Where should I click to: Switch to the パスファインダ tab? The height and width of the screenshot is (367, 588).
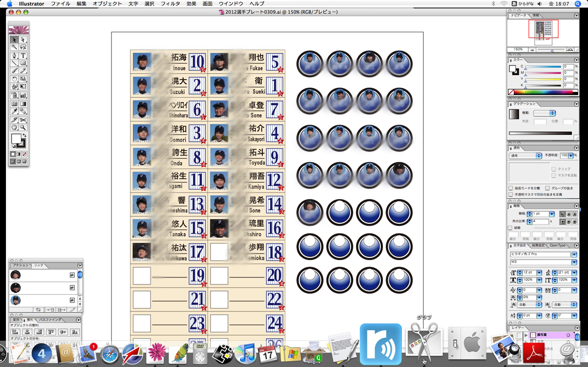point(51,320)
